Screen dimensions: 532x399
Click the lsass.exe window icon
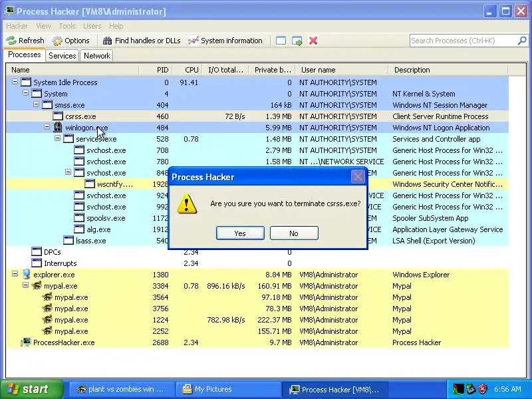click(68, 241)
